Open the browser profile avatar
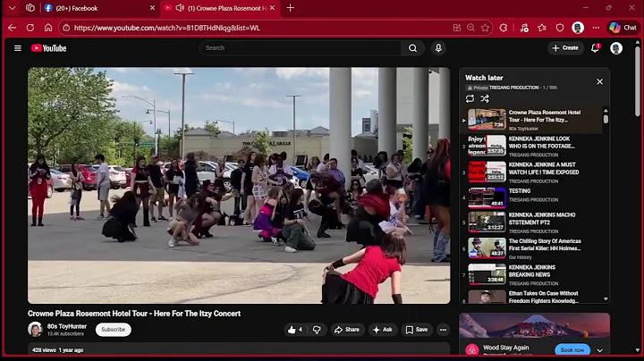The image size is (644, 361). pyautogui.click(x=578, y=28)
